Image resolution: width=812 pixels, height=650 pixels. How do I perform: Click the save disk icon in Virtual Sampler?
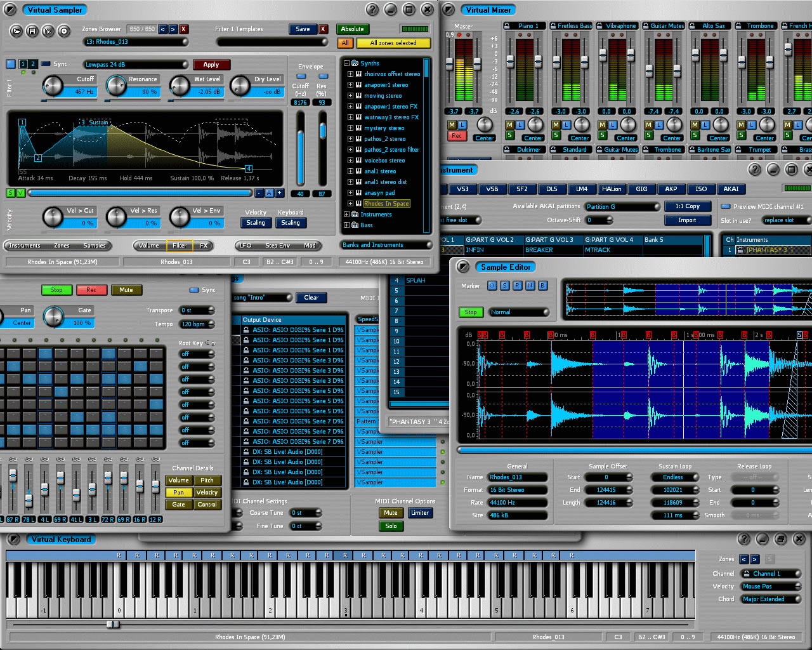pos(33,30)
